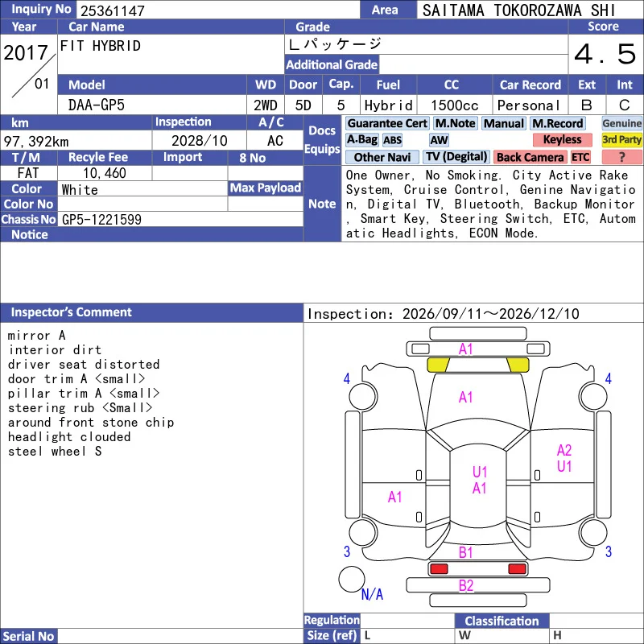
Task: Click the ABS equipment icon
Action: coord(392,140)
